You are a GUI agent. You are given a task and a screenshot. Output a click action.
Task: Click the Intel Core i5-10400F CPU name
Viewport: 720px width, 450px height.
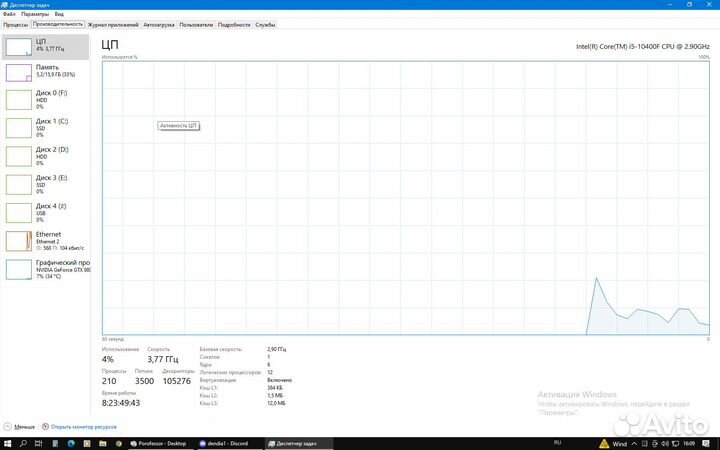tap(643, 46)
